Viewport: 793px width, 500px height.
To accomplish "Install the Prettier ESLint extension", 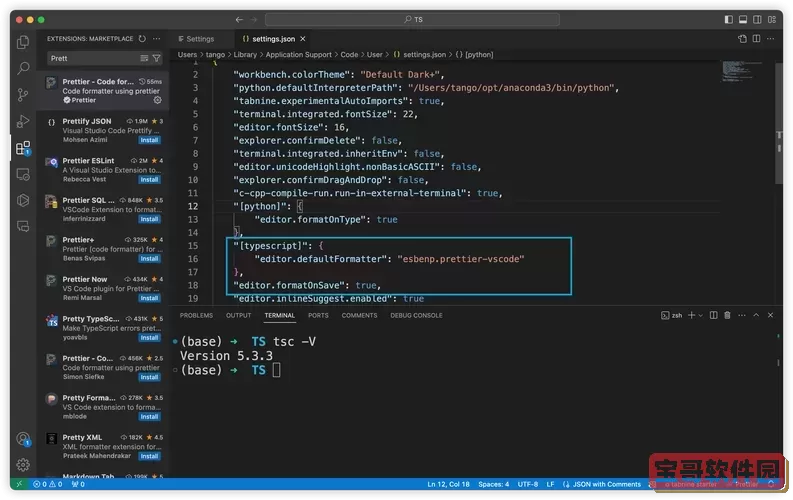I will tap(149, 179).
